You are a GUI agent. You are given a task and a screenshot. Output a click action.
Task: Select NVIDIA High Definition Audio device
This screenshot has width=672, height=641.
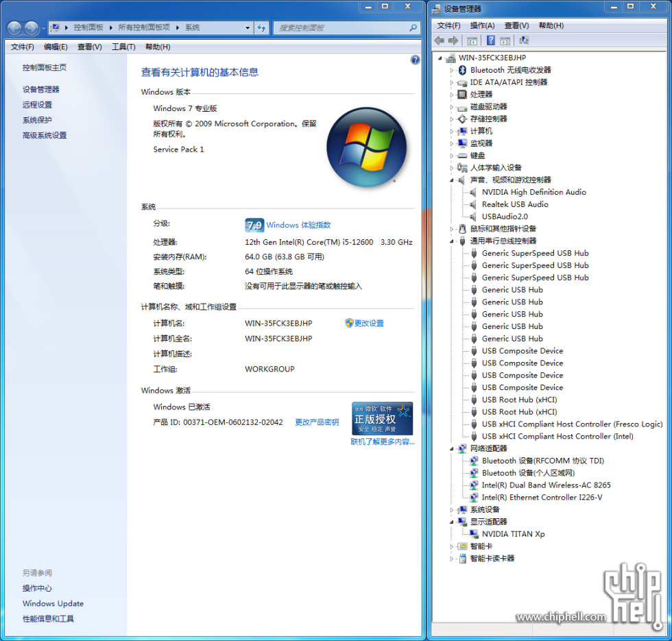533,193
